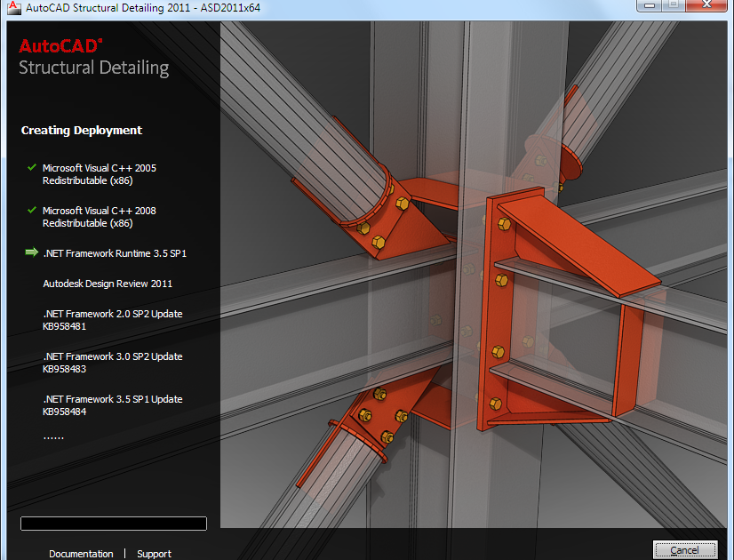Open the Support link

154,553
